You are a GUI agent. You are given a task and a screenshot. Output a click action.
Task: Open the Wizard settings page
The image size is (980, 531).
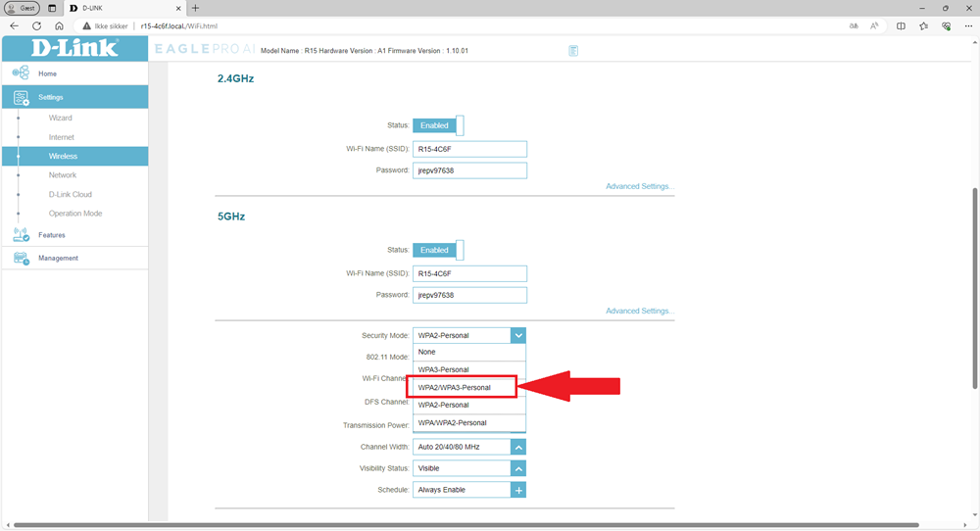[60, 119]
